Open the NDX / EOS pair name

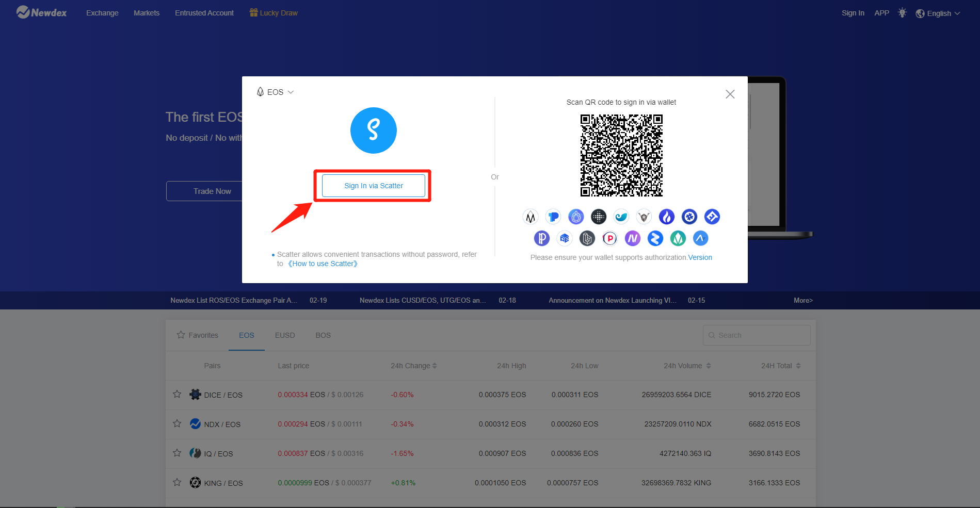[222, 424]
